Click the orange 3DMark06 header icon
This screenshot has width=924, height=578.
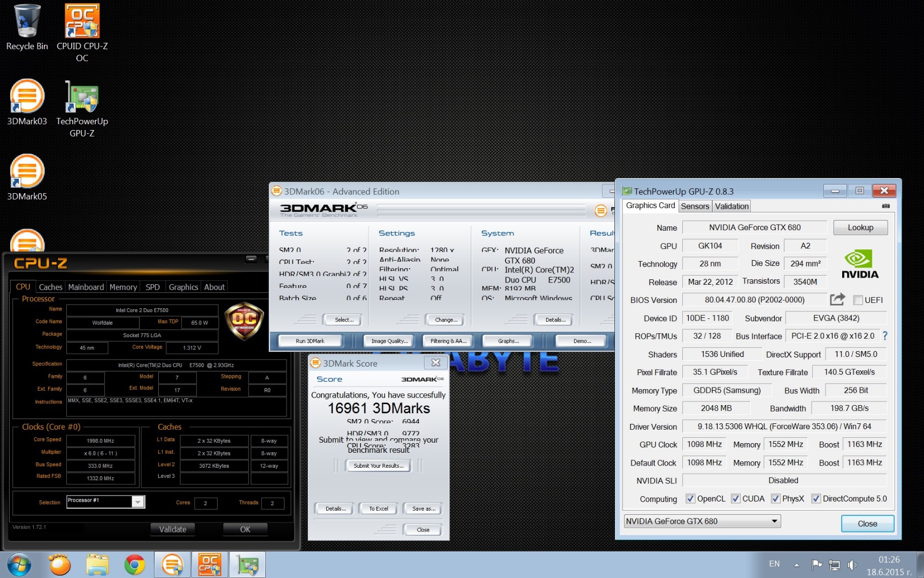(x=601, y=211)
